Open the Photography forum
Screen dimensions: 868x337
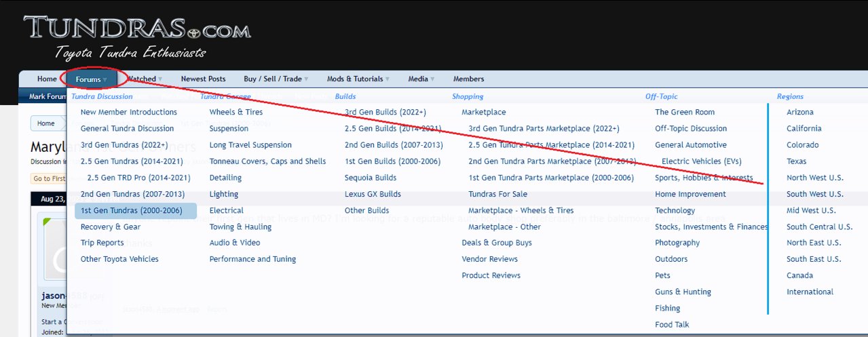coord(677,243)
